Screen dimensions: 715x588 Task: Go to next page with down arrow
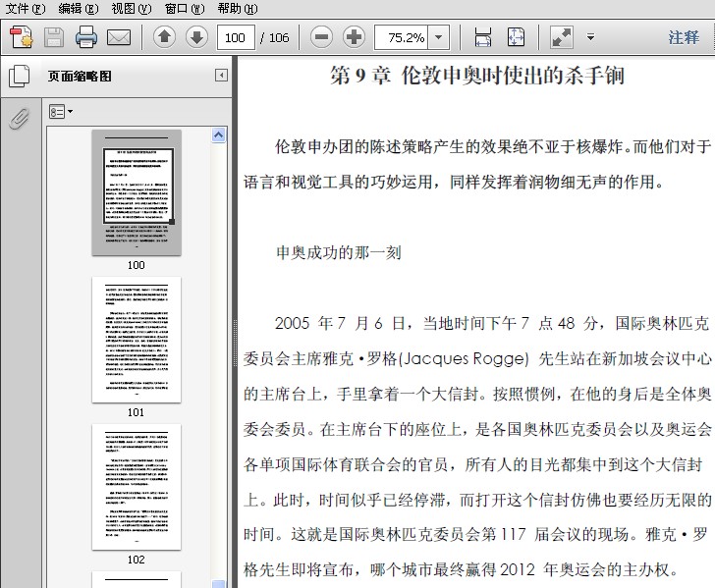[196, 38]
